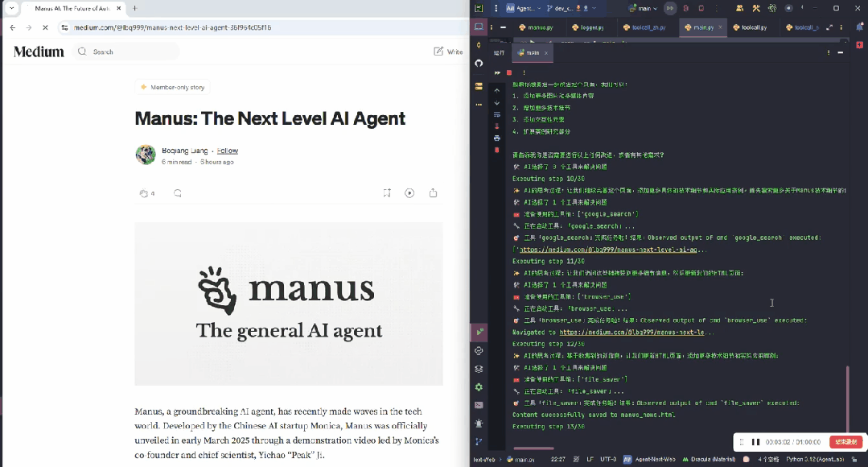Open the Terminal tool window in PyCharm
Image resolution: width=868 pixels, height=467 pixels.
click(479, 405)
